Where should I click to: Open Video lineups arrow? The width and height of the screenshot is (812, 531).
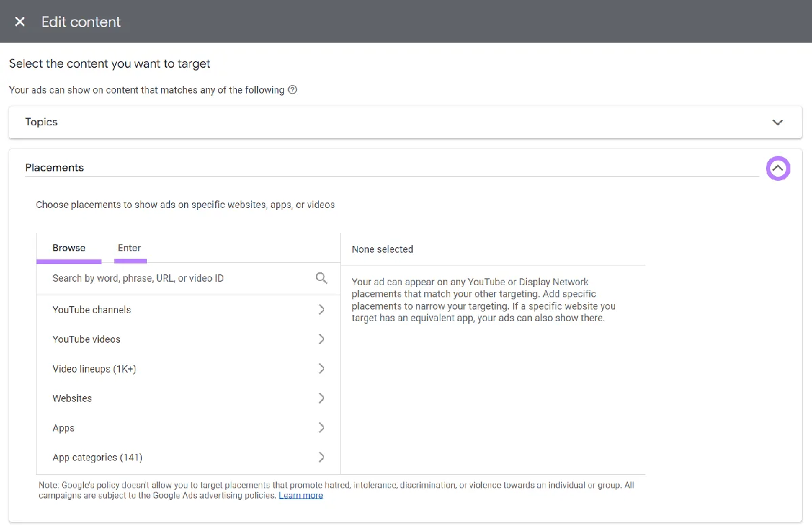tap(321, 368)
